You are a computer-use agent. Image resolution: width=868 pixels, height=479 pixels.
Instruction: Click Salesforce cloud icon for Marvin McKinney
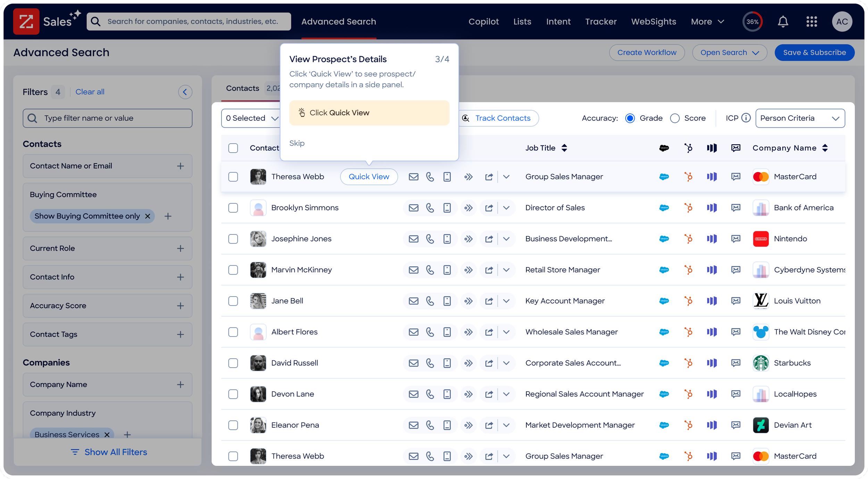point(664,270)
